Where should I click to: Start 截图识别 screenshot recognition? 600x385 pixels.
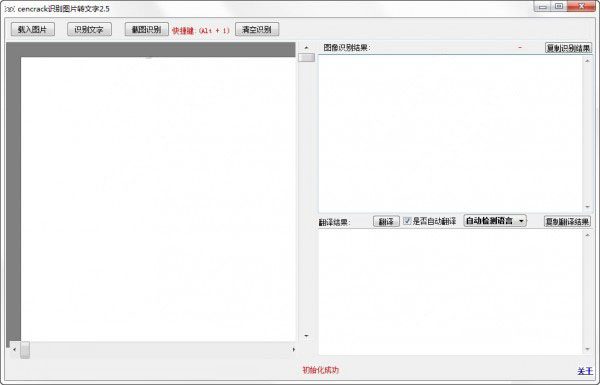click(147, 29)
